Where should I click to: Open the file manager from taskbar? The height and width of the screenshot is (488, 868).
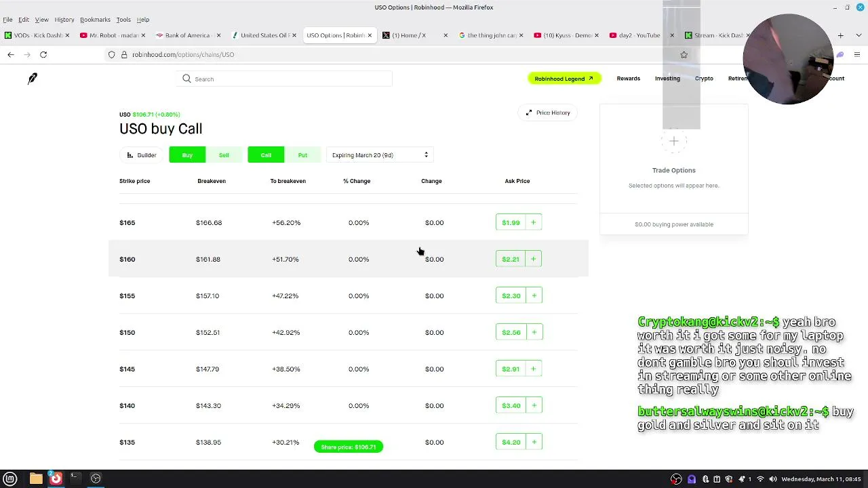pyautogui.click(x=36, y=479)
